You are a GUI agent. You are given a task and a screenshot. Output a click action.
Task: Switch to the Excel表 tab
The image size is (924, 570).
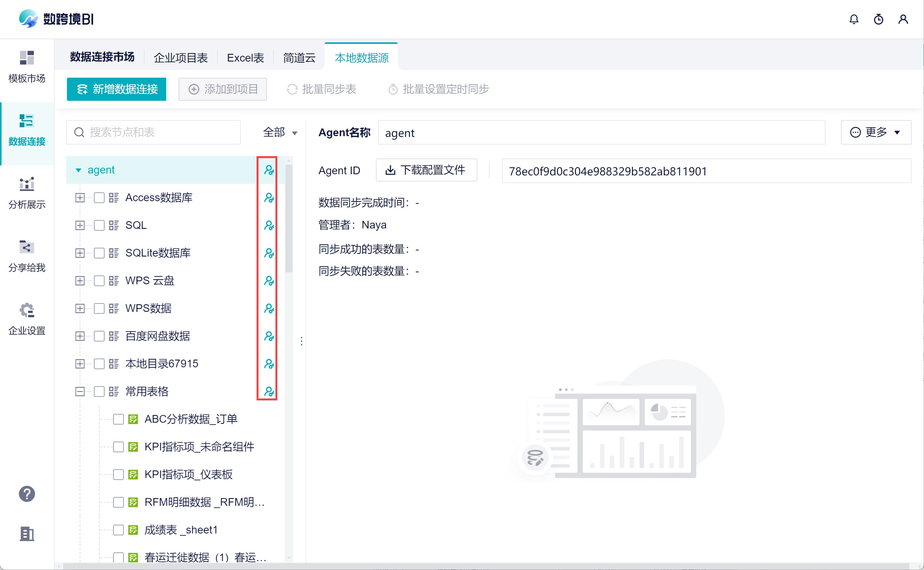click(245, 58)
